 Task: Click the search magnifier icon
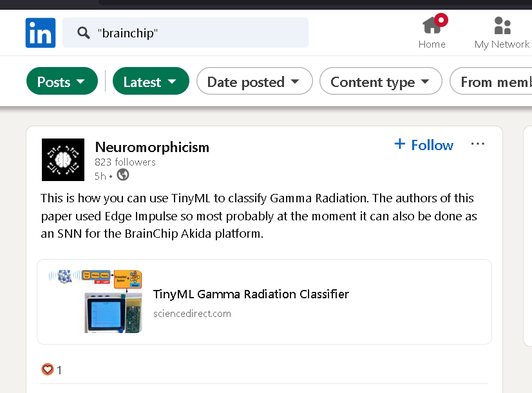(84, 33)
